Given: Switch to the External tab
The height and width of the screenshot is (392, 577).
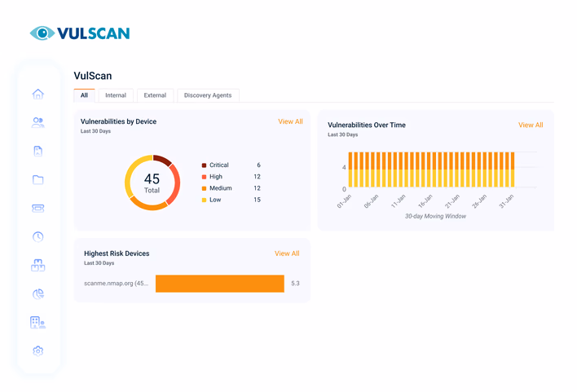Looking at the screenshot, I should coord(155,95).
